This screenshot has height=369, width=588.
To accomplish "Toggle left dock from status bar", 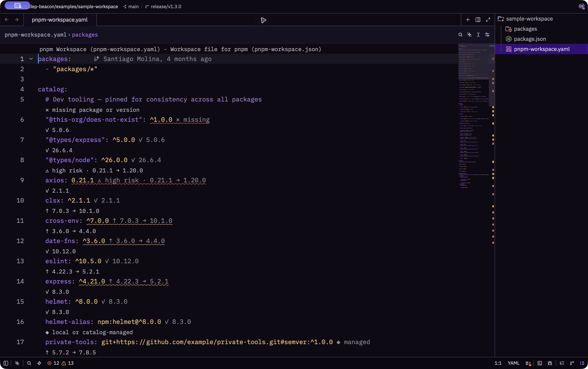I will pos(6,363).
